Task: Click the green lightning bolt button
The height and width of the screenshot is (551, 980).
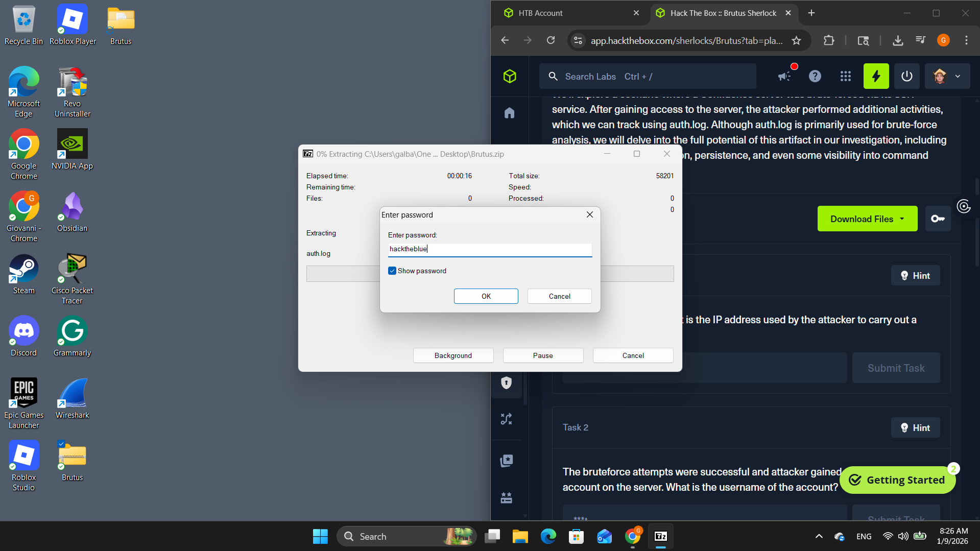Action: [876, 77]
